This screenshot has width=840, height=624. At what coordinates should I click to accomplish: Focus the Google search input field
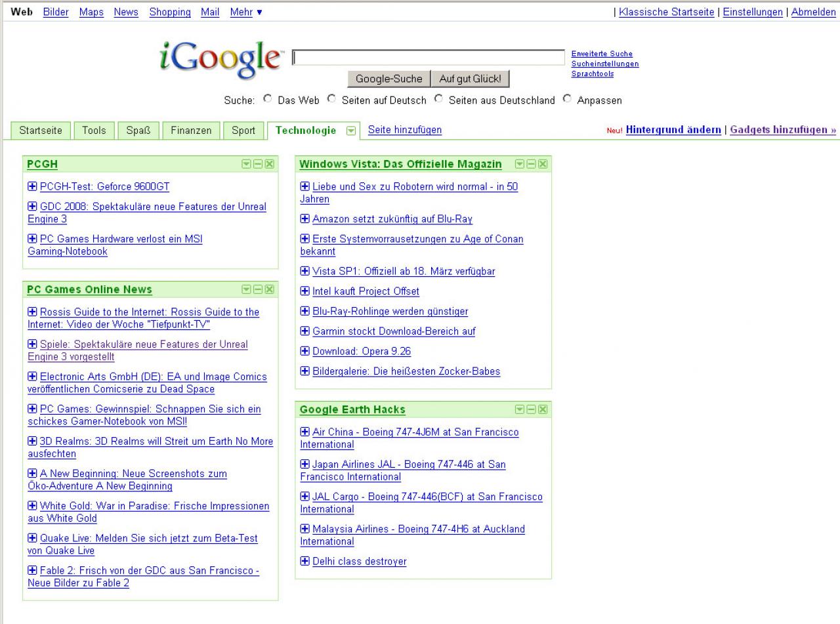click(428, 58)
